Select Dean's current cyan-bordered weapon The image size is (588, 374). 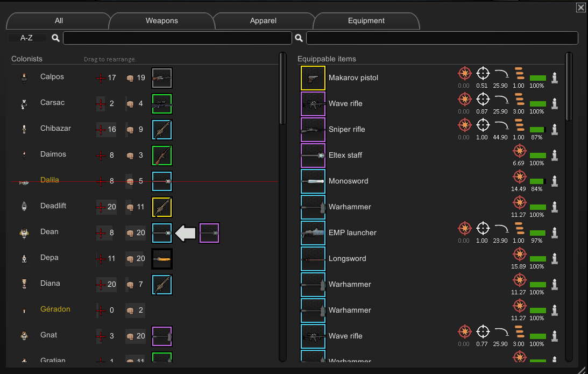point(162,233)
